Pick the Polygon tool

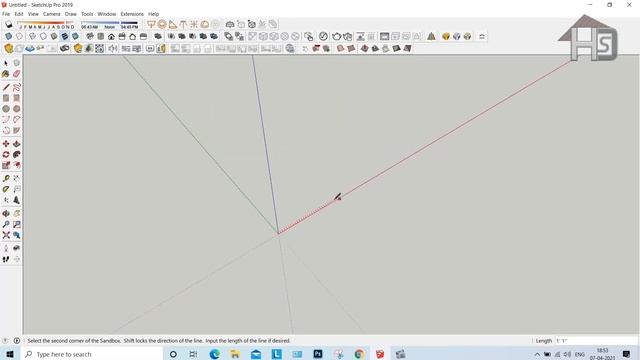point(16,109)
